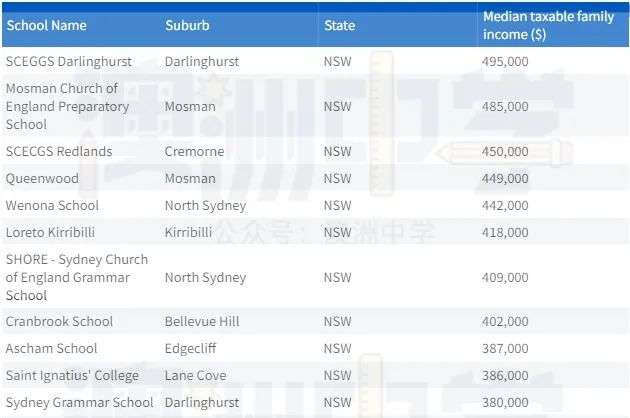Image resolution: width=630 pixels, height=418 pixels.
Task: Click the Suburb column header
Action: point(187,25)
